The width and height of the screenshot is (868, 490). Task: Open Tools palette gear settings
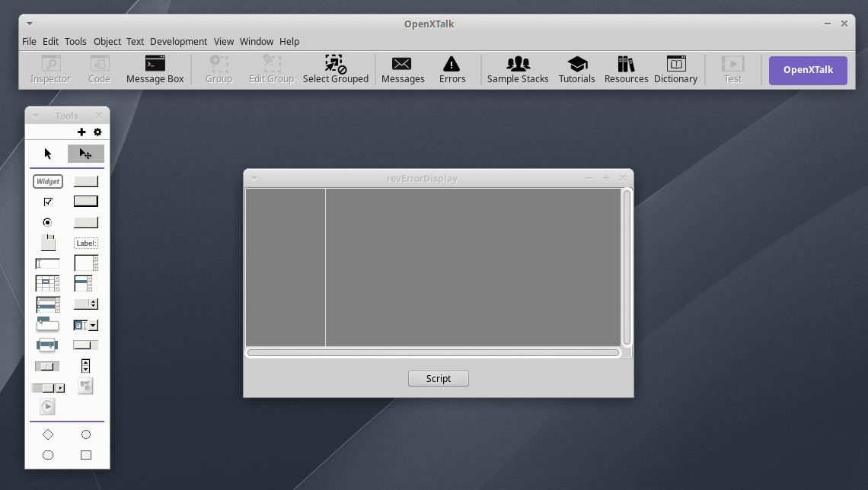click(98, 132)
